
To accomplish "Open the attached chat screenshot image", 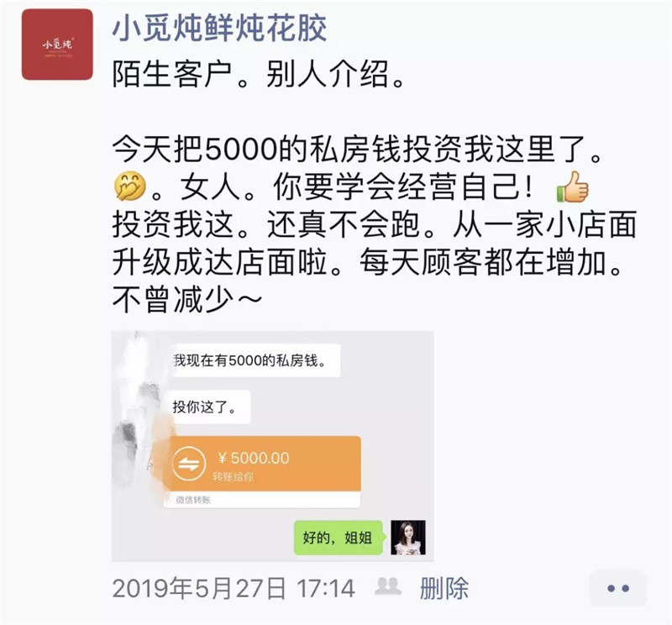I will 272,446.
